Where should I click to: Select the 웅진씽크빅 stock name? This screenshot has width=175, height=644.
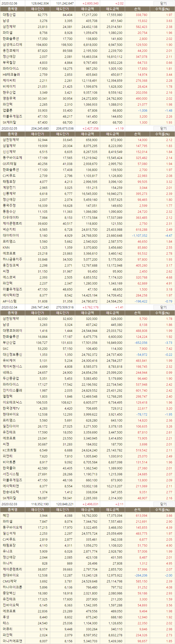point(10,265)
